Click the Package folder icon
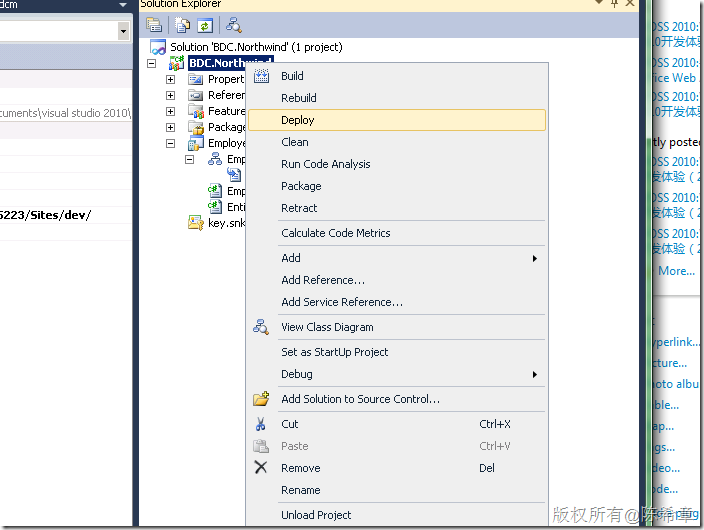The image size is (704, 530). pos(196,127)
